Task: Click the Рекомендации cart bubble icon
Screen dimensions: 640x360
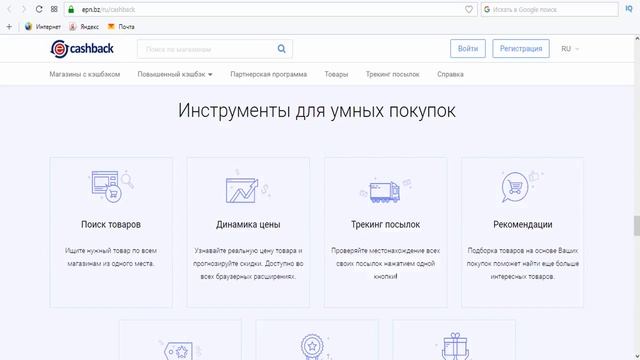Action: 521,187
